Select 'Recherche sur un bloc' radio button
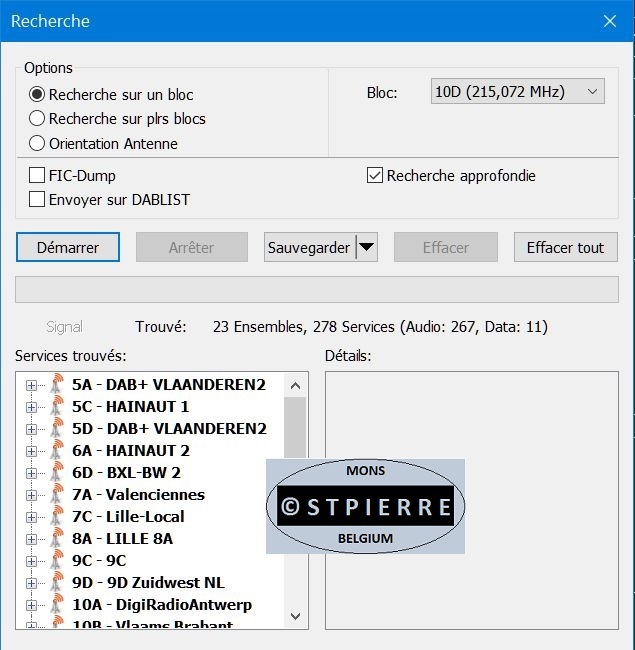635x650 pixels. [x=37, y=95]
